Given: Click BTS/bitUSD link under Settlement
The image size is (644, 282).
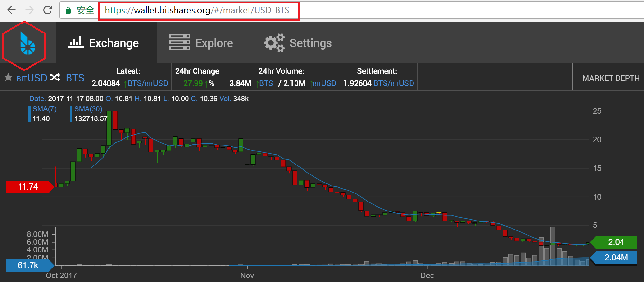Looking at the screenshot, I should pyautogui.click(x=394, y=83).
